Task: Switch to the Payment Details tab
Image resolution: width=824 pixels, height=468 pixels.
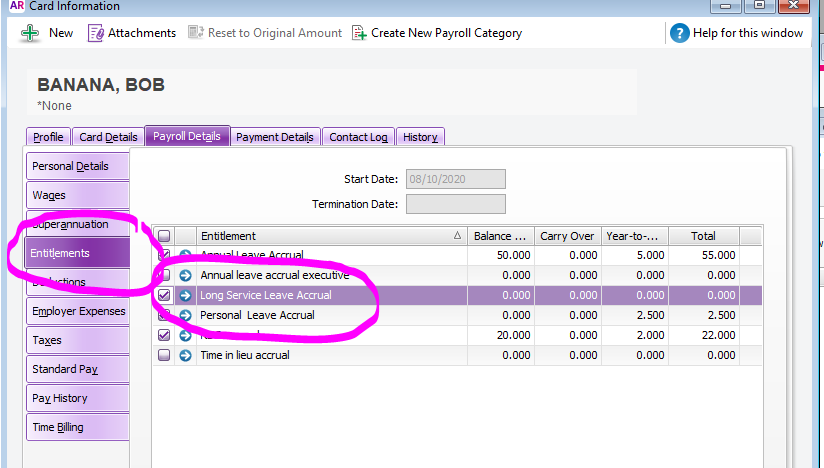Action: tap(275, 137)
